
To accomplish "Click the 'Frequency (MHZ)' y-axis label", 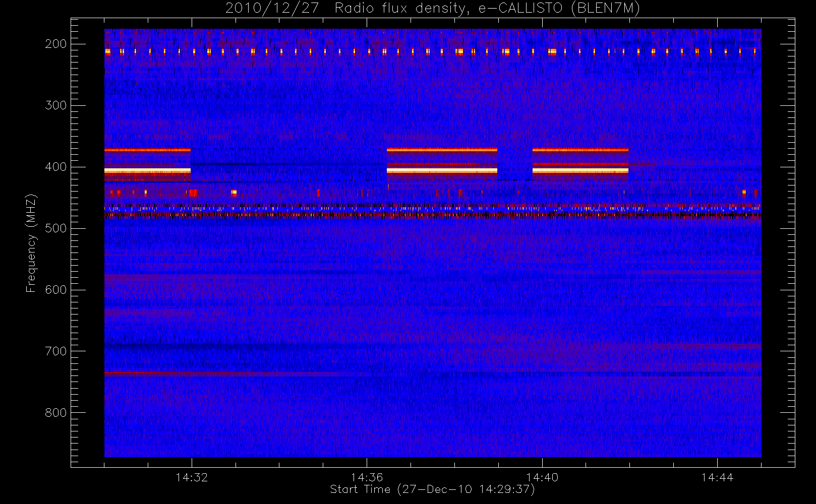I will point(31,243).
